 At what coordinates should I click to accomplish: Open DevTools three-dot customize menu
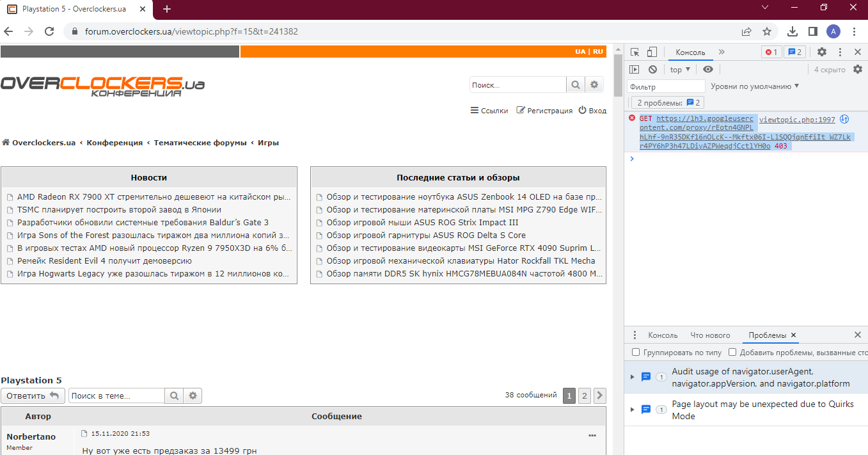[840, 52]
